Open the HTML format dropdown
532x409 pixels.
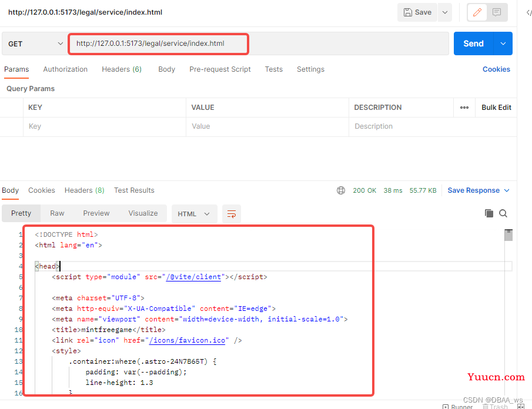(x=194, y=214)
